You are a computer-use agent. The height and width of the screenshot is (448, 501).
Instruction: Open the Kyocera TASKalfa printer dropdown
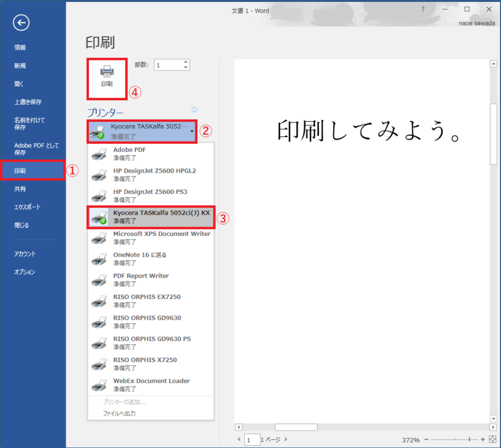pyautogui.click(x=142, y=131)
